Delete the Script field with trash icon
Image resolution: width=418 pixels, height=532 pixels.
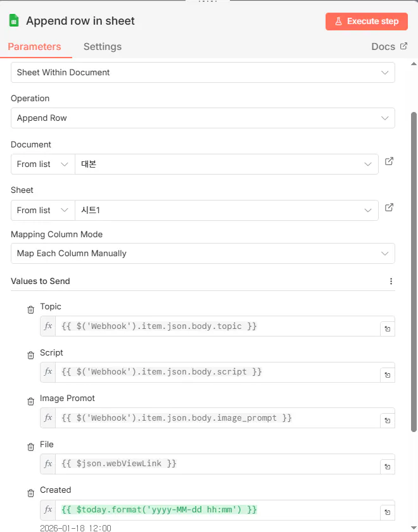(x=30, y=356)
